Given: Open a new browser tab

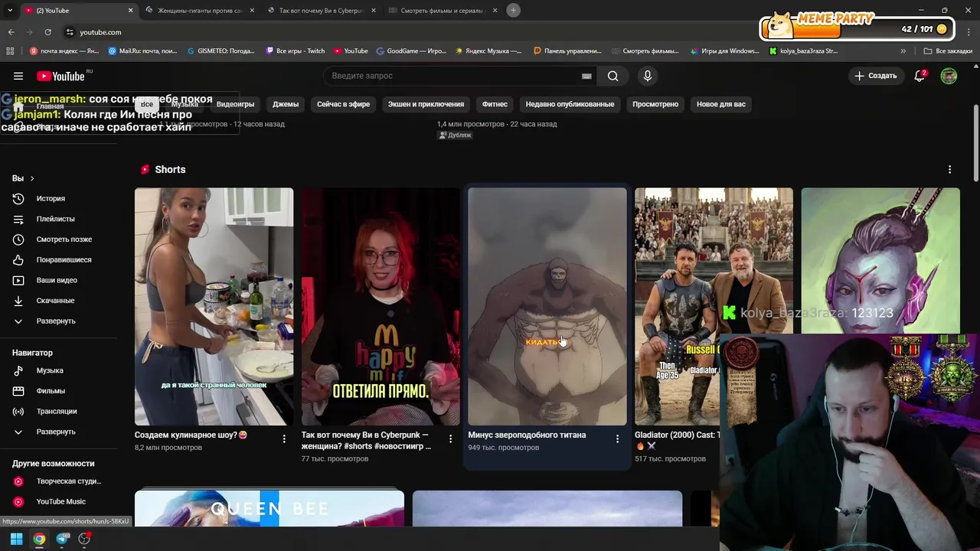Looking at the screenshot, I should point(513,10).
